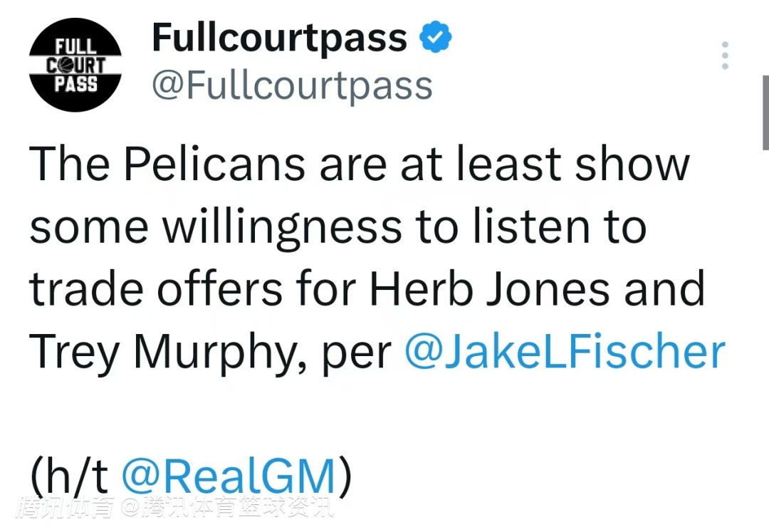Open the @Fullcourtpass handle link

coord(292,86)
